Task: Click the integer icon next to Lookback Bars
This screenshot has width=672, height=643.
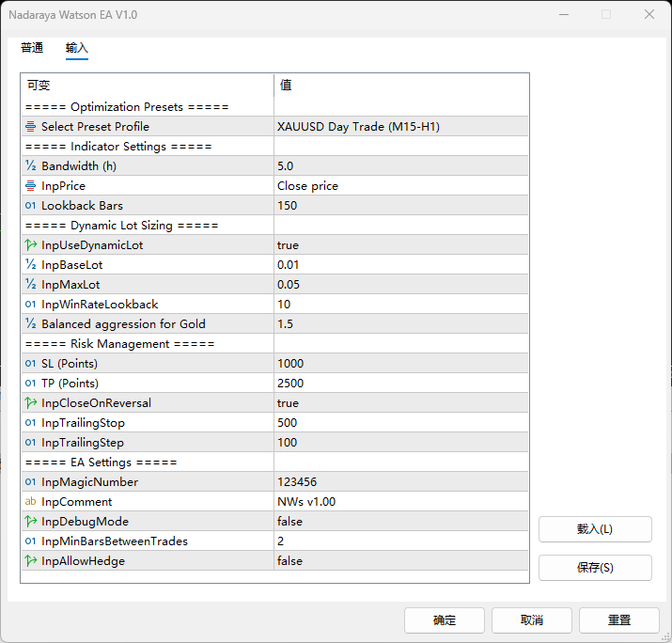Action: point(31,206)
